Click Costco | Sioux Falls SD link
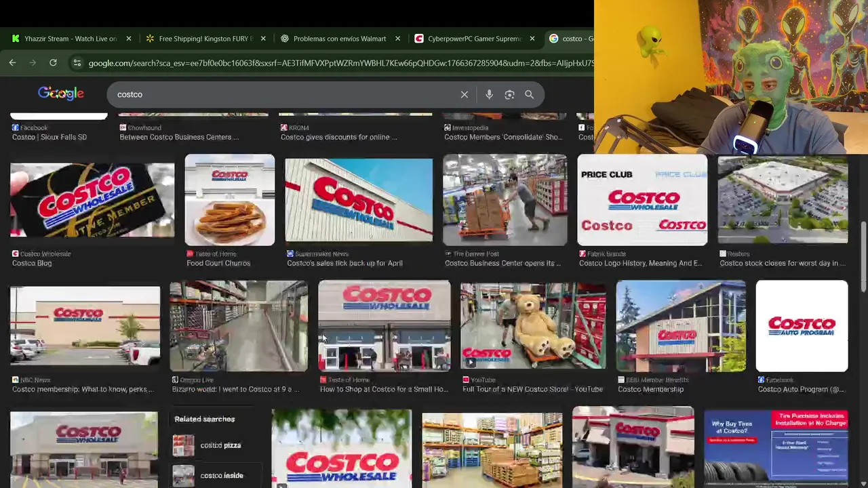This screenshot has height=488, width=868. (50, 137)
